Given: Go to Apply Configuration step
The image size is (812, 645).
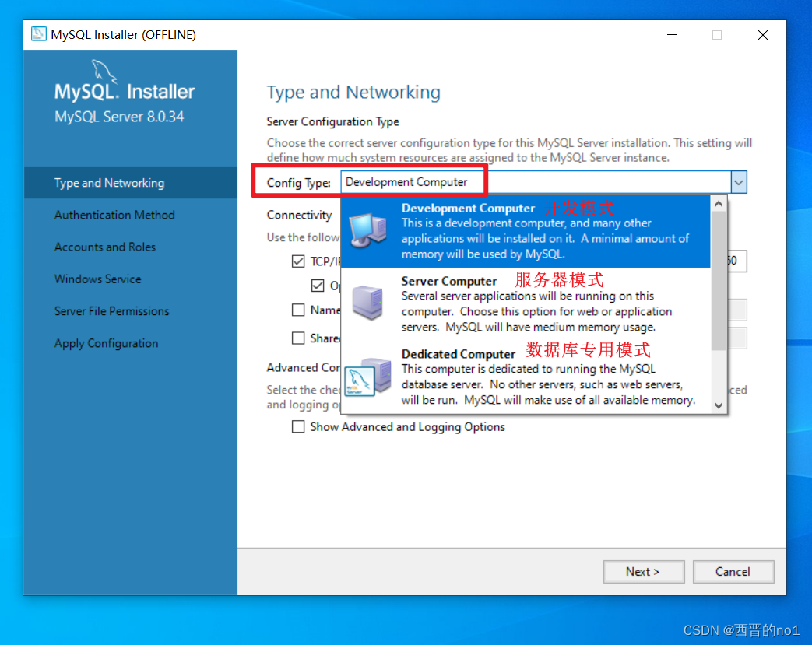Looking at the screenshot, I should (106, 343).
